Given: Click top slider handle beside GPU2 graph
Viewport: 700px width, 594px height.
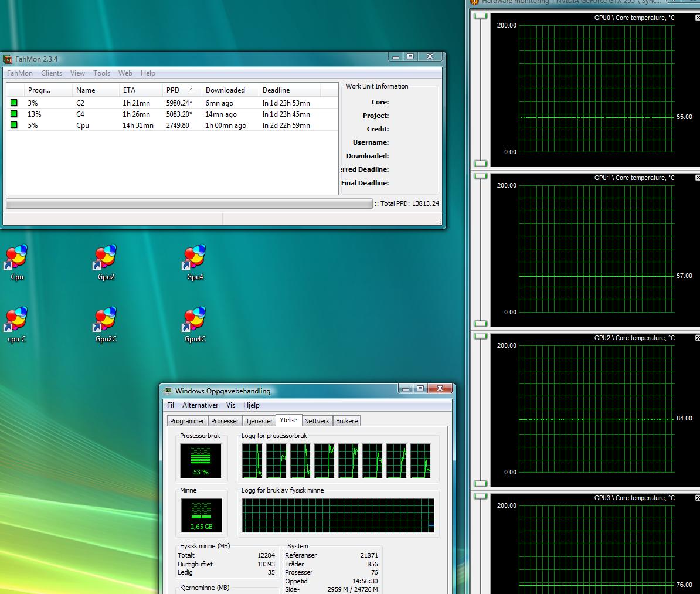Looking at the screenshot, I should [480, 337].
